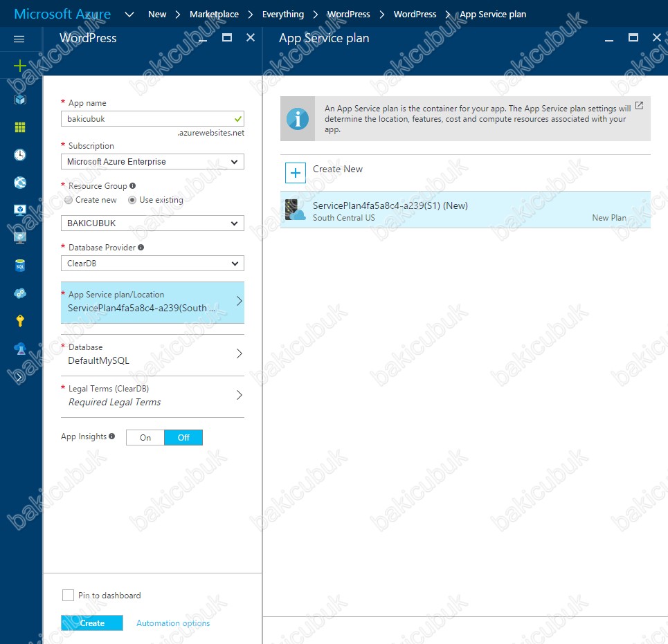Click the App Insights info icon
This screenshot has height=644, width=668.
pyautogui.click(x=111, y=436)
